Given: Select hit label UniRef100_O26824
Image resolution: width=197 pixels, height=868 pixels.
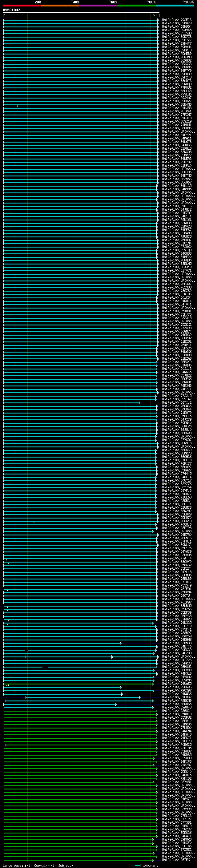Looking at the screenshot, I should 177,711.
